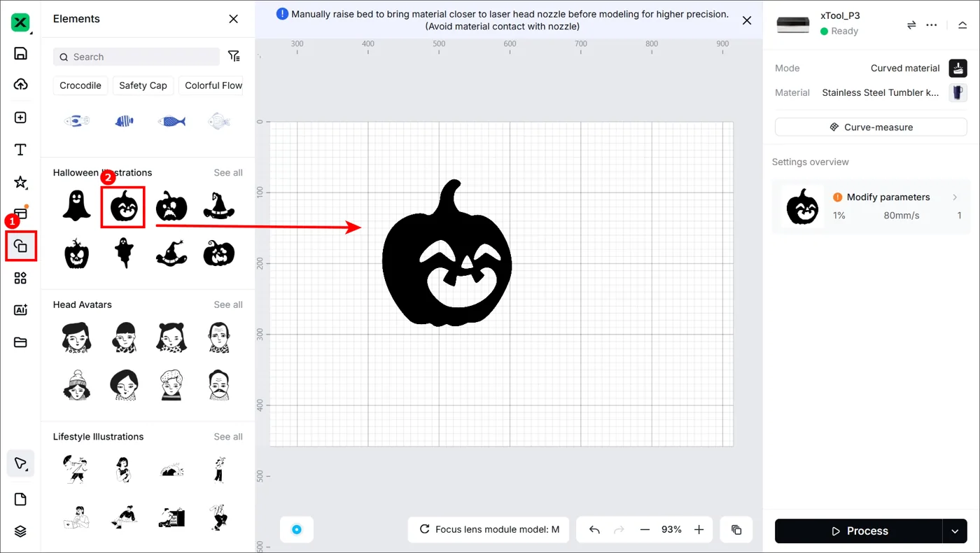Image resolution: width=980 pixels, height=553 pixels.
Task: Zoom in with the plus button
Action: (x=699, y=530)
